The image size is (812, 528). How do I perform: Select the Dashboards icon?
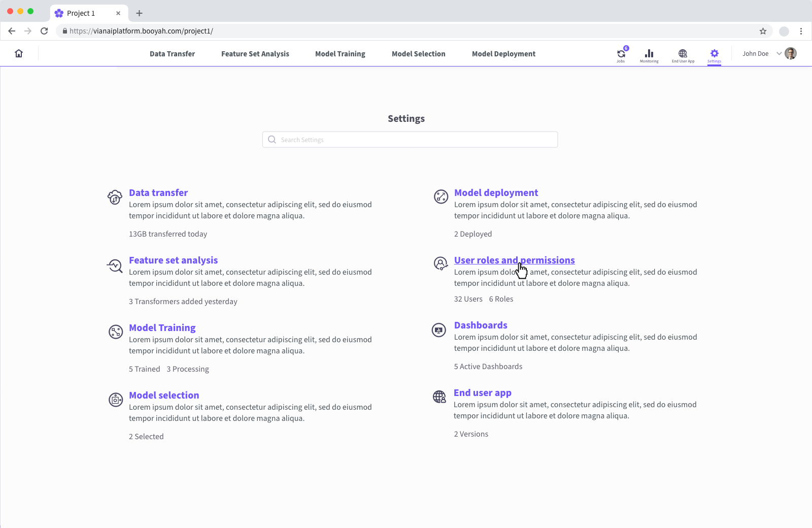[439, 330]
